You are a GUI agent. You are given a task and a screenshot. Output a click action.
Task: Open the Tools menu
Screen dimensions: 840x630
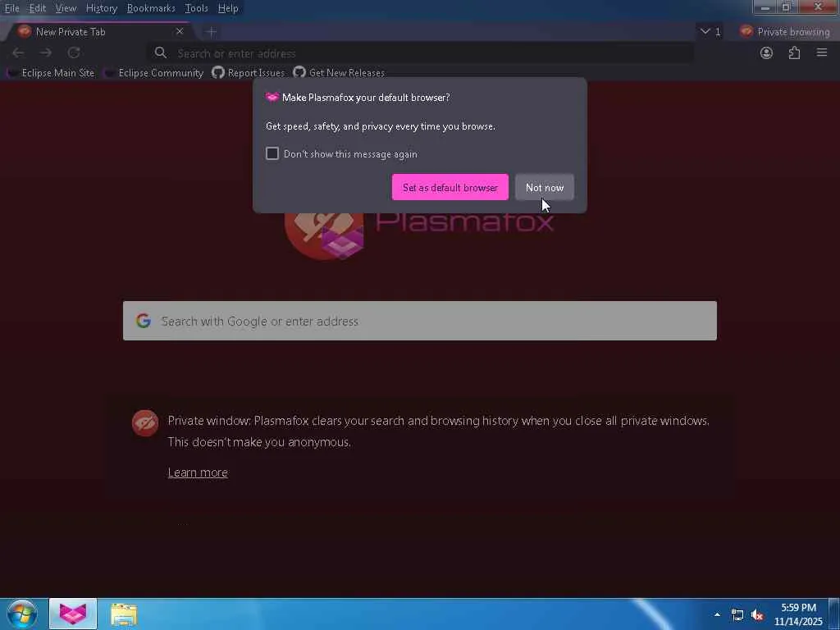tap(196, 8)
